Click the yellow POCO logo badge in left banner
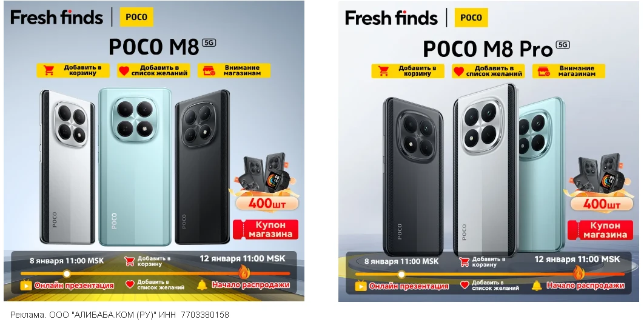The height and width of the screenshot is (328, 644). [x=136, y=17]
